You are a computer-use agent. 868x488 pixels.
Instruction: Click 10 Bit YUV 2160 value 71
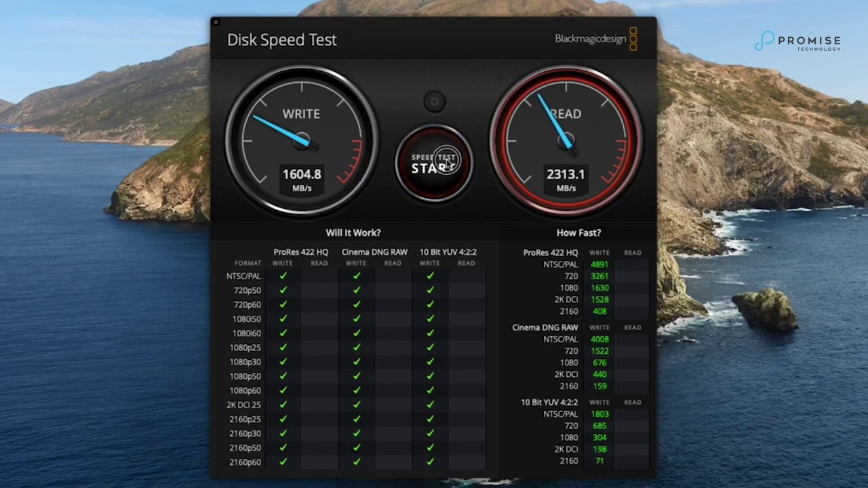(599, 461)
